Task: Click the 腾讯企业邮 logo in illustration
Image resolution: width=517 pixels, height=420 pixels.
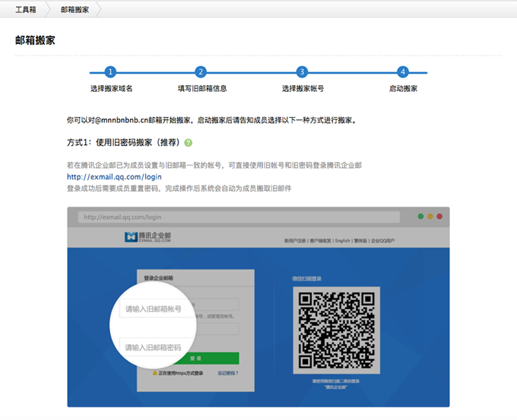Action: click(149, 238)
